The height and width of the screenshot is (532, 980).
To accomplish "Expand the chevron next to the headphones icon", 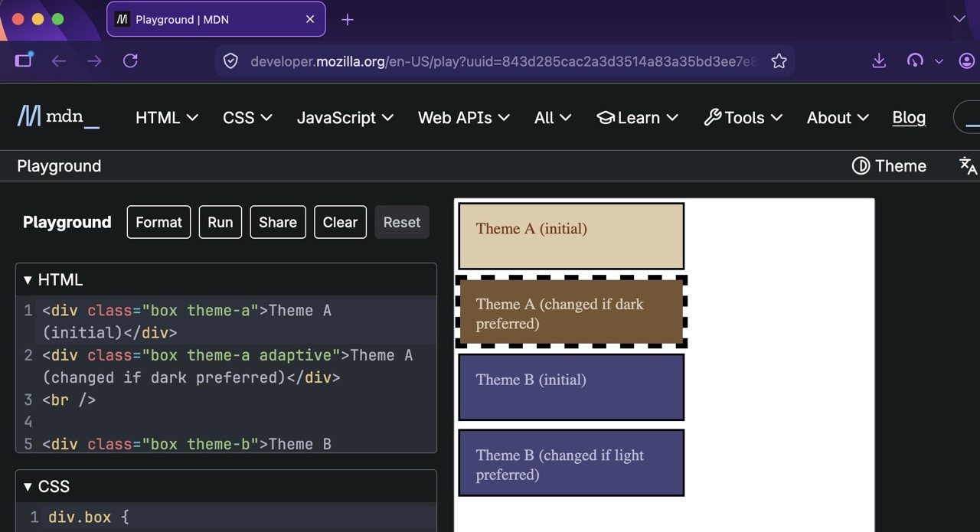I will [x=939, y=61].
